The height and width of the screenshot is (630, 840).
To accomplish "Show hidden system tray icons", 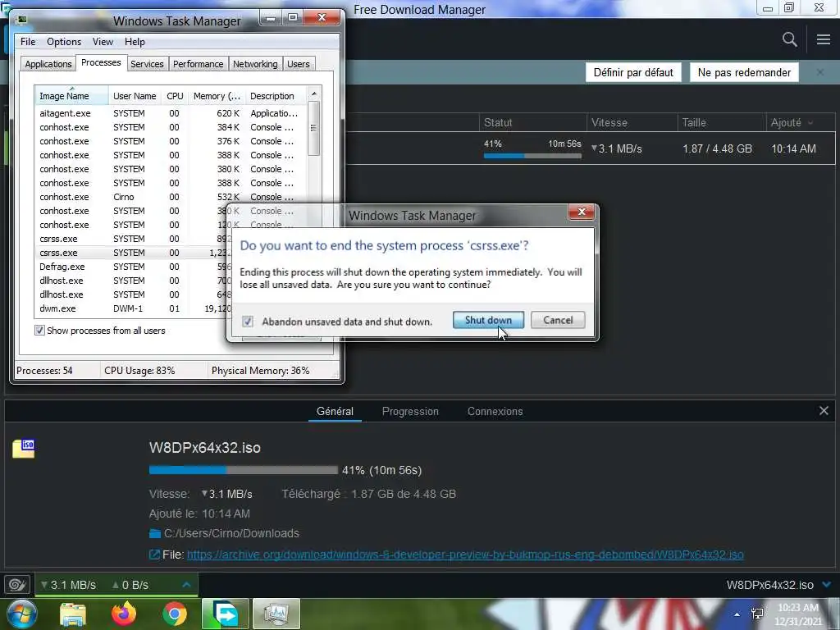I will pos(737,614).
